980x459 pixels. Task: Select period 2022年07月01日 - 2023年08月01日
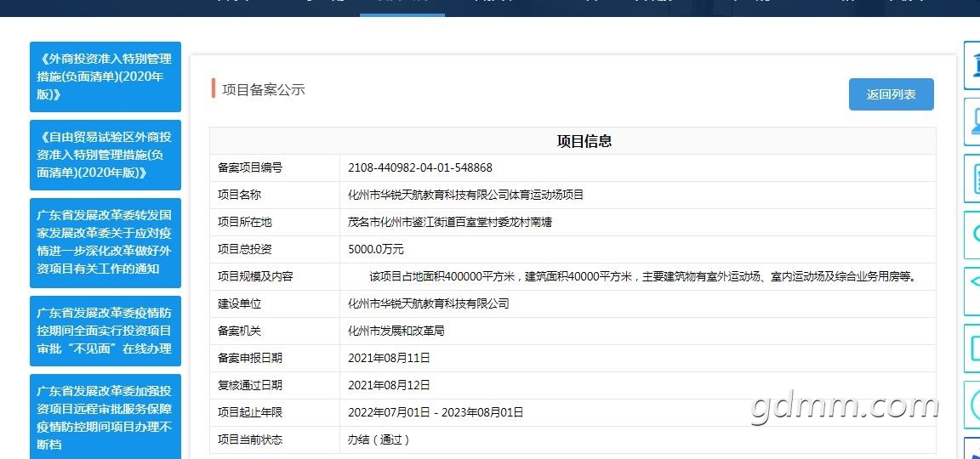436,412
